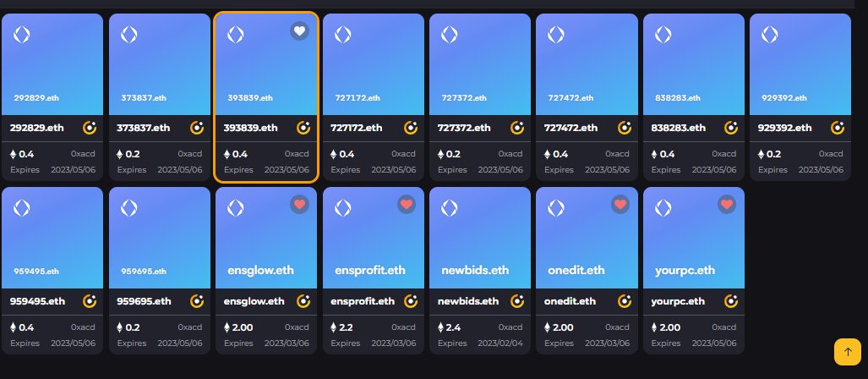
Task: Click the marketplace badge next to 959695.eth
Action: pos(197,301)
